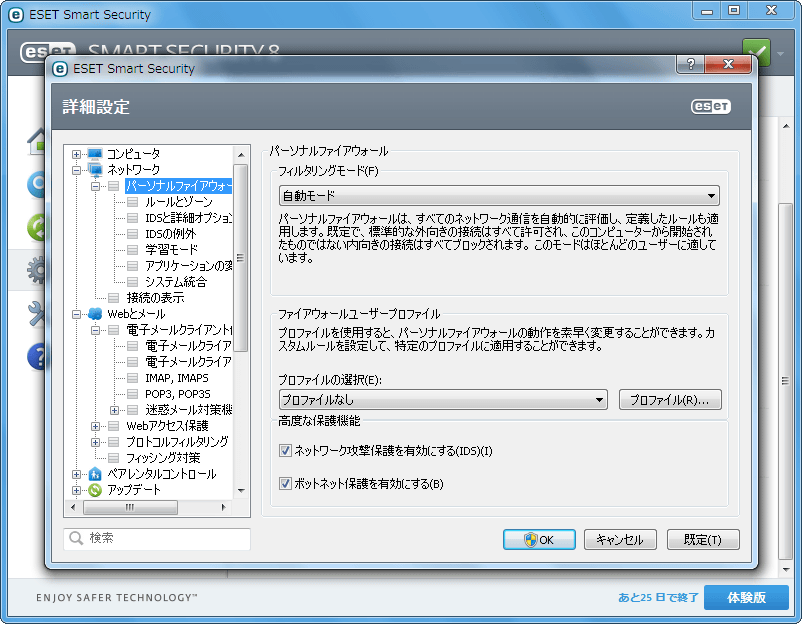Click the 体験版 button in main window

tap(746, 597)
